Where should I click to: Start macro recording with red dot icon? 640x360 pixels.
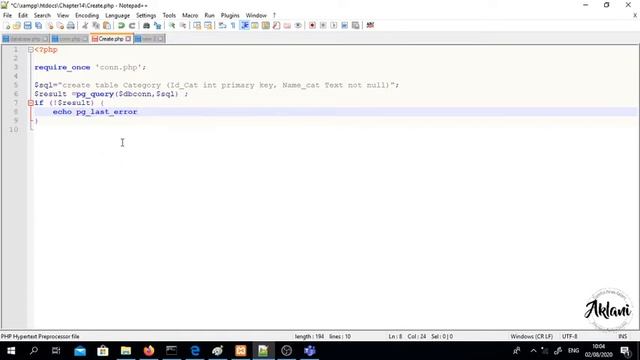pyautogui.click(x=312, y=26)
